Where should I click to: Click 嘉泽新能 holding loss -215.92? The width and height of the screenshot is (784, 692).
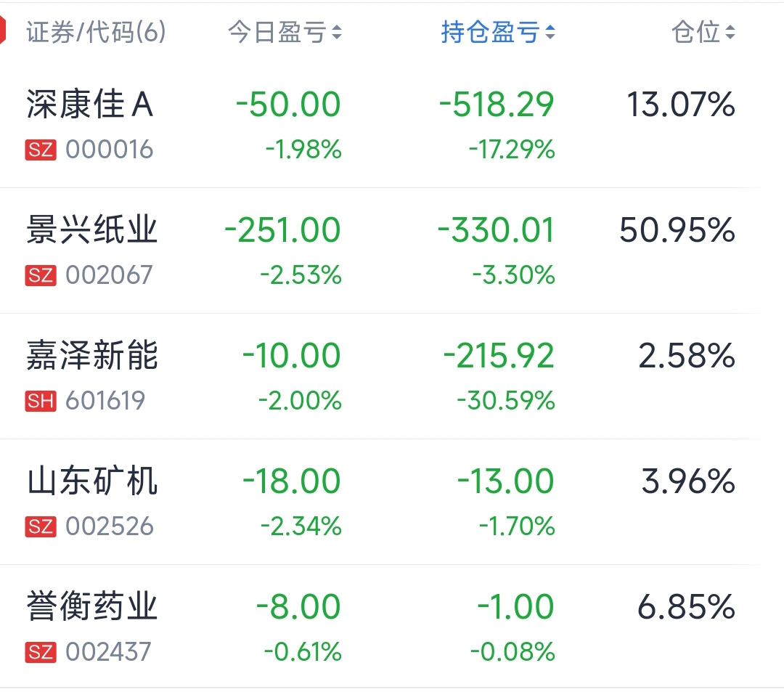[x=499, y=356]
